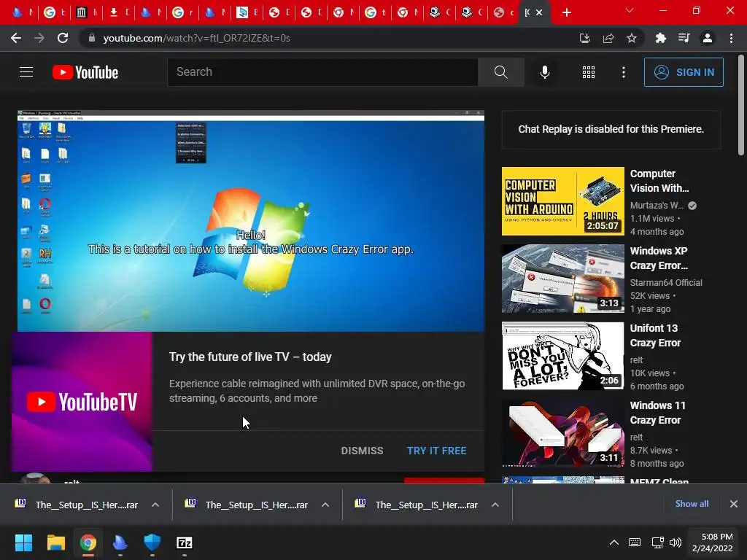Image resolution: width=747 pixels, height=560 pixels.
Task: Switch to the tab with the blue document favicon
Action: tap(242, 12)
